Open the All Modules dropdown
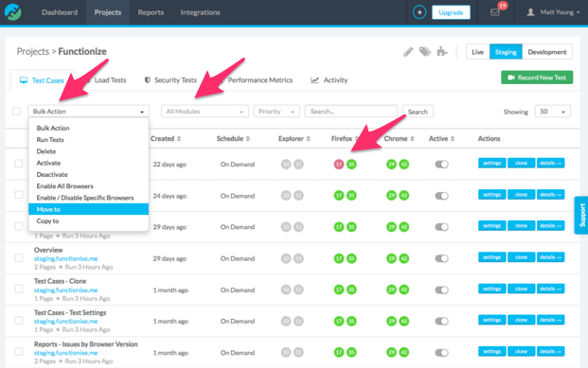 [205, 112]
